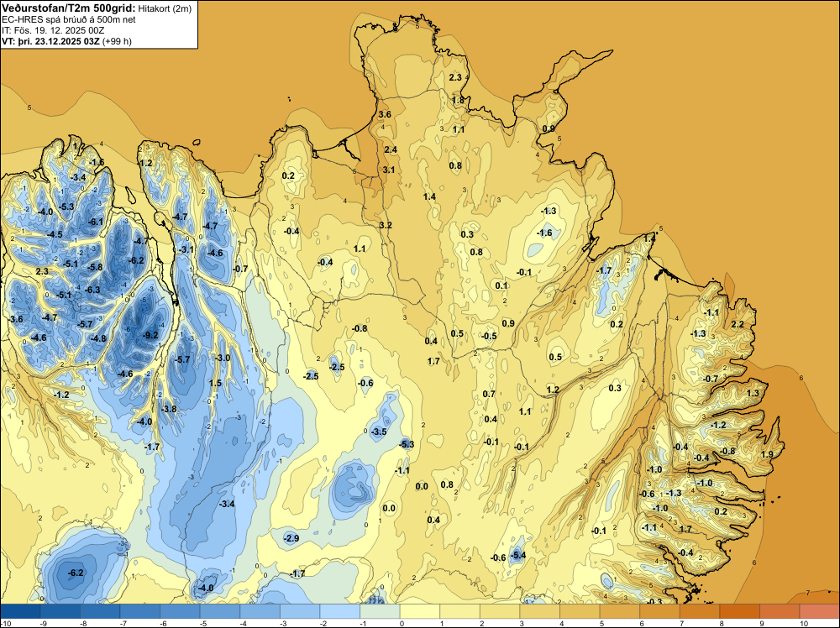Click the legend swatch between 6 and 7
This screenshot has height=628, width=840.
point(659,611)
